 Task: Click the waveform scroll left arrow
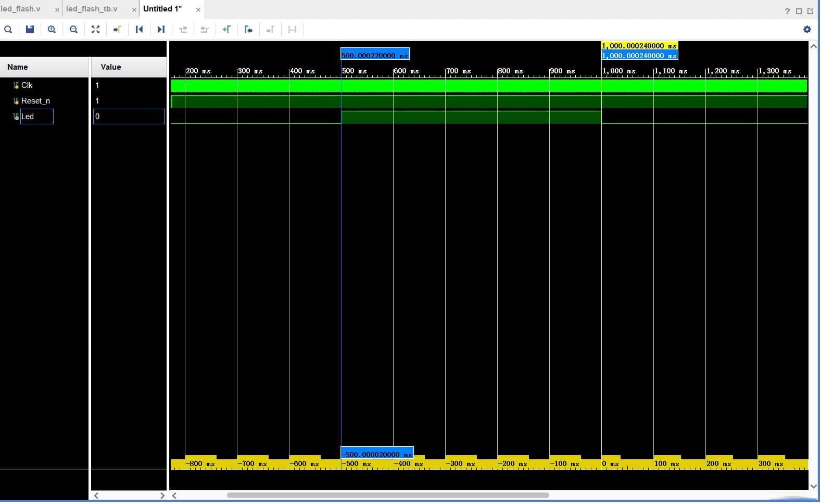click(x=174, y=496)
